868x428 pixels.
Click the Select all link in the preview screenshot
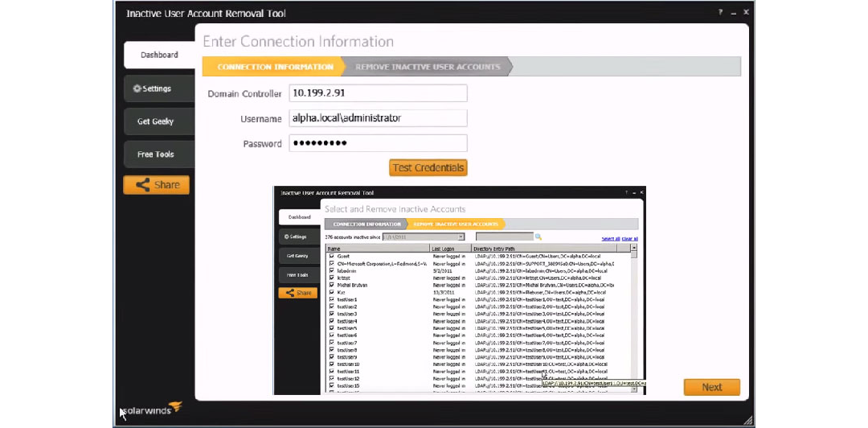[x=611, y=239]
